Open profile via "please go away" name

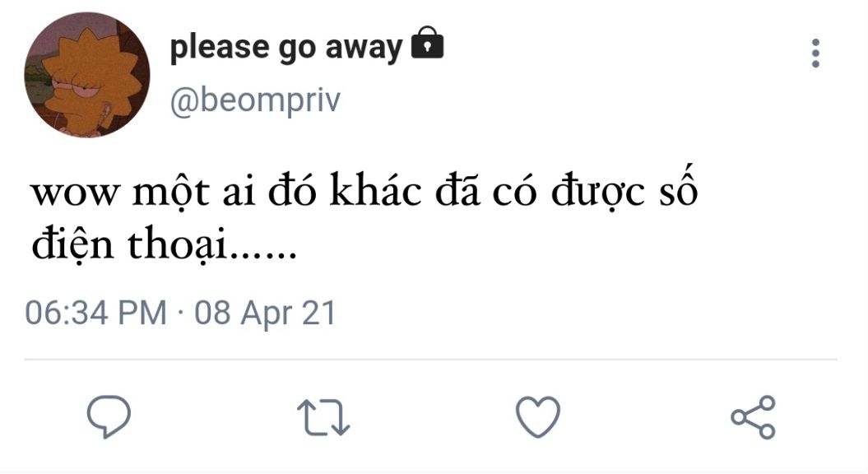coord(285,48)
